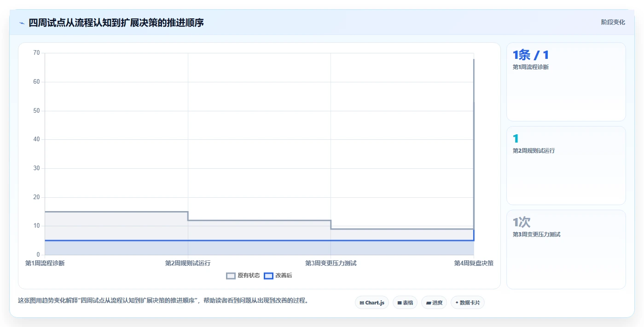Click the x-axis label 第4周复盘决策
Screen dimensions: 644x327
pyautogui.click(x=474, y=264)
